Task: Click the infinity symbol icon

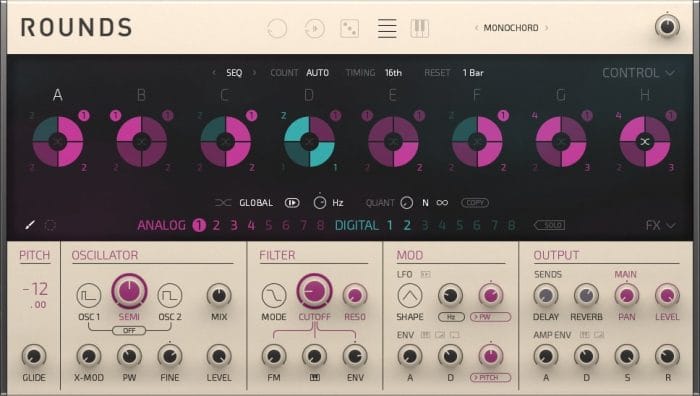Action: click(442, 203)
